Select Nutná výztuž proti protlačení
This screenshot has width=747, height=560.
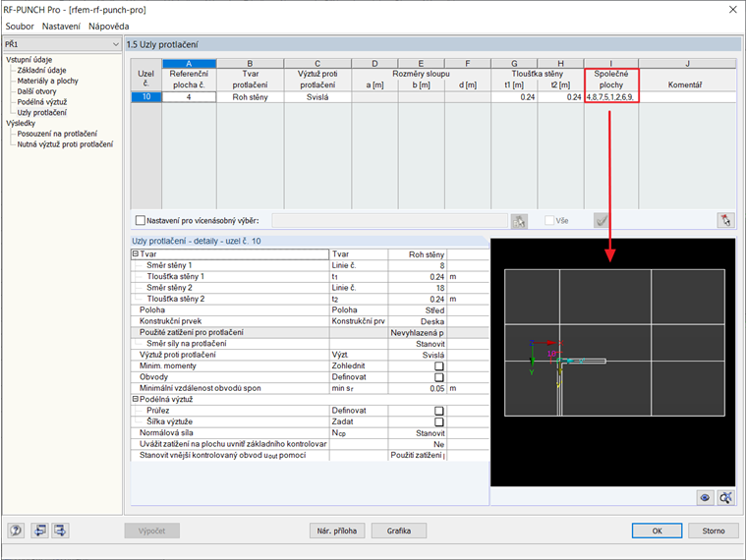click(65, 144)
